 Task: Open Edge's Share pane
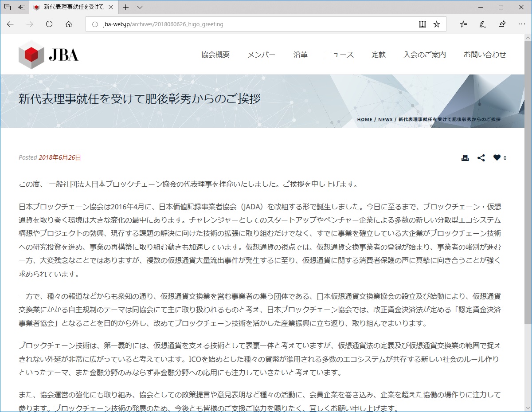pos(501,24)
